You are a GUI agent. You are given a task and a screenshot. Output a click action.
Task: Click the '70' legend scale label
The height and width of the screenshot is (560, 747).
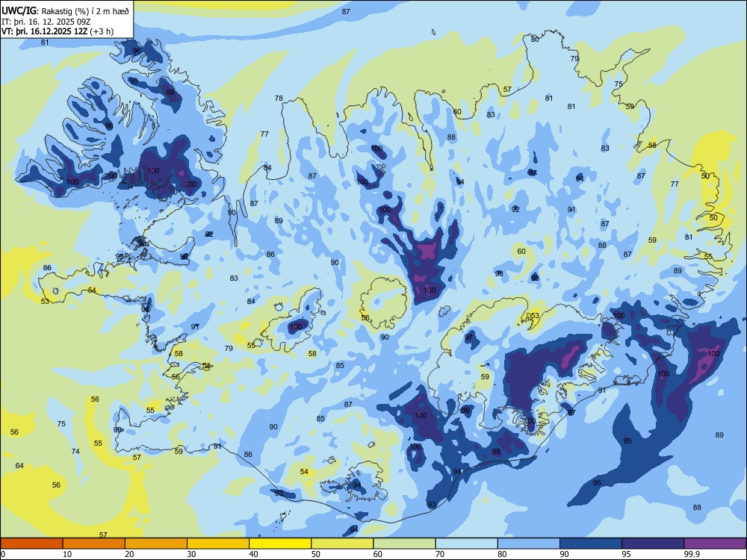tap(440, 554)
